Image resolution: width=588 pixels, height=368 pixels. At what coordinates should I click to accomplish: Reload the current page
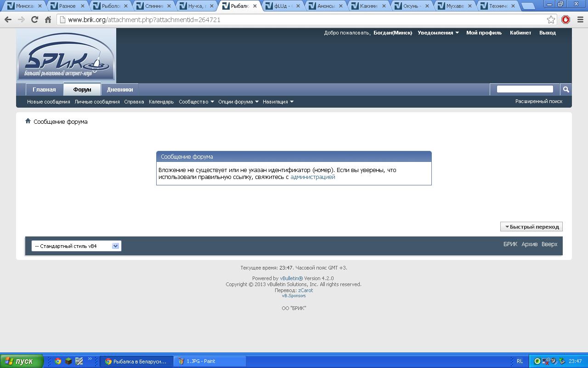point(34,20)
